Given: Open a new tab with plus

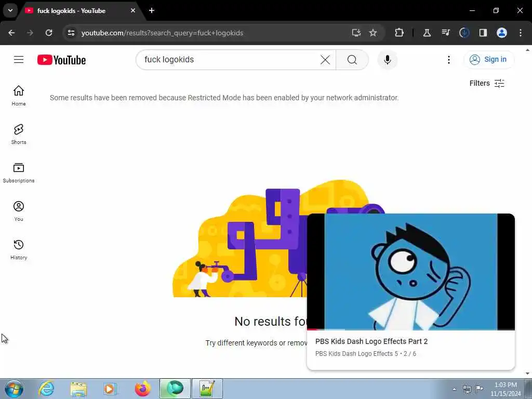Looking at the screenshot, I should tap(152, 10).
